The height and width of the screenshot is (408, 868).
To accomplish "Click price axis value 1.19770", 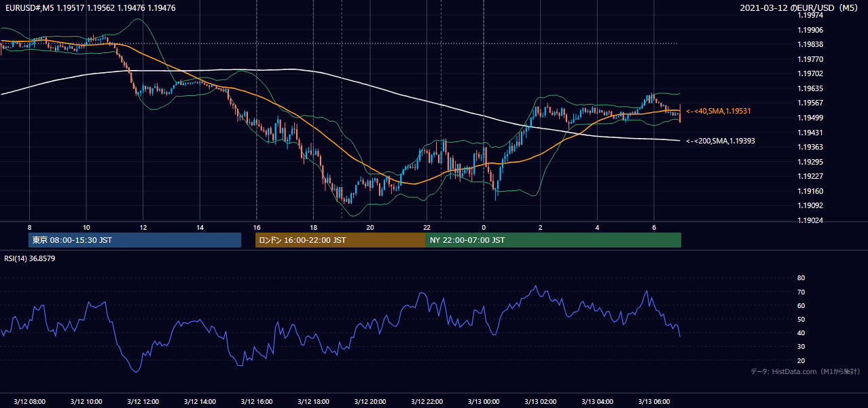I will (x=810, y=59).
